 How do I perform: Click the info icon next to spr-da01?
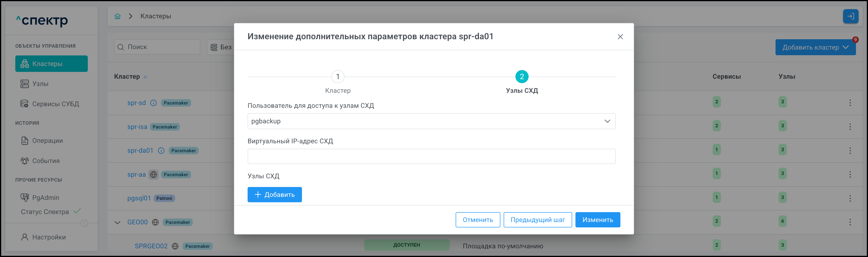click(161, 151)
